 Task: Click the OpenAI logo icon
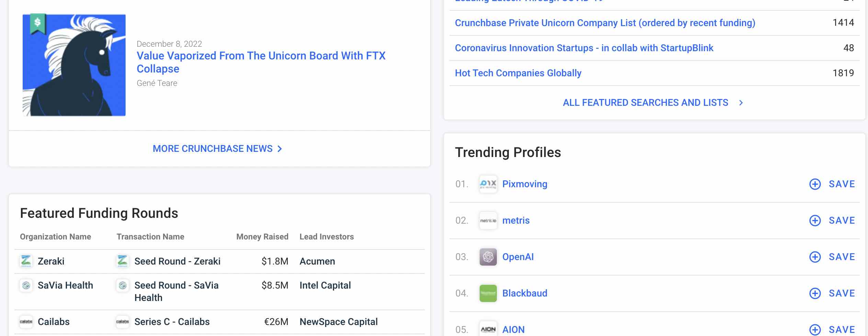(x=488, y=257)
